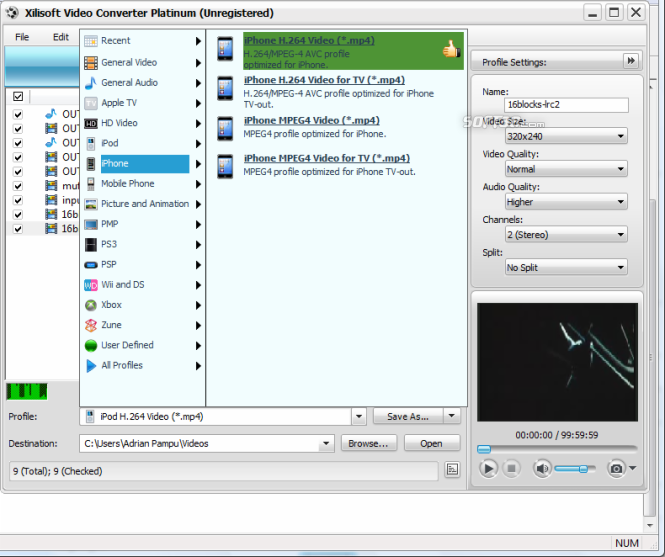Open the Channels 2 (Stereo) dropdown
This screenshot has width=665, height=557.
(566, 234)
